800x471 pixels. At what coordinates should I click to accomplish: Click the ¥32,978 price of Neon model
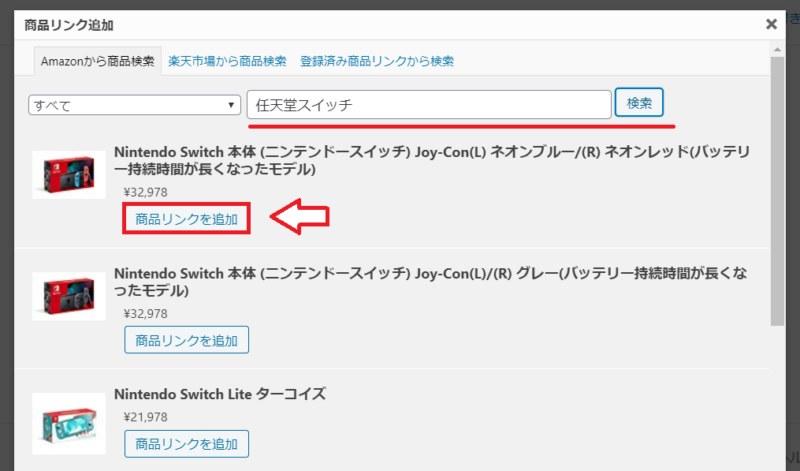[x=145, y=192]
